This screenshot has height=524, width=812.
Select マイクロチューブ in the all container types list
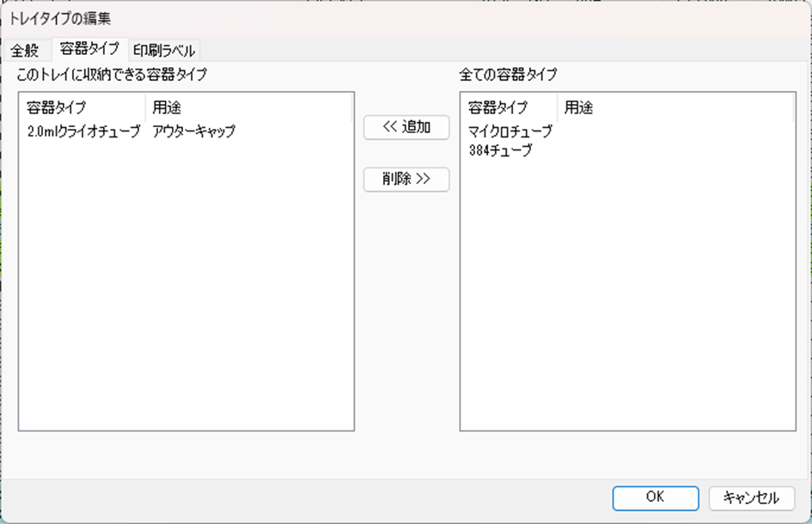(x=510, y=131)
